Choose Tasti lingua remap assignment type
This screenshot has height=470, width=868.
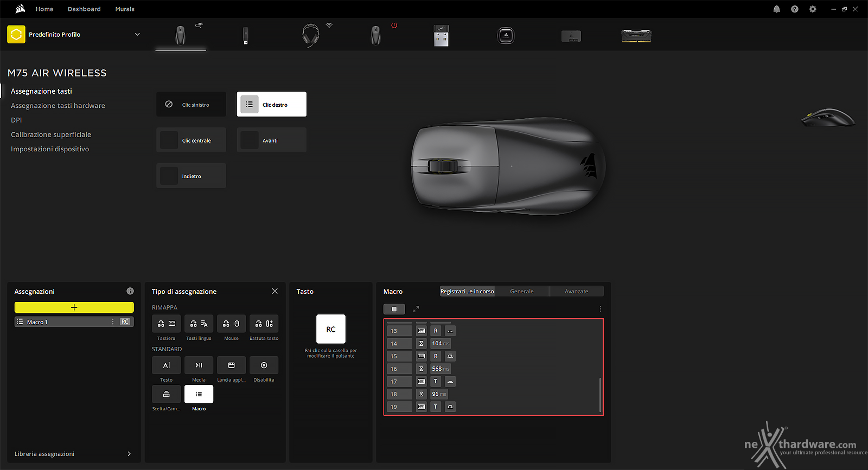pos(199,324)
